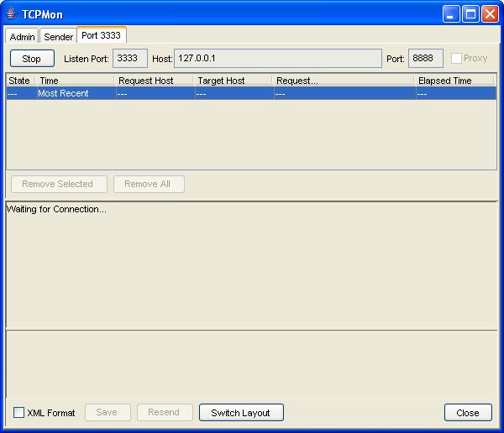Click inside the Listen Port field

tap(130, 59)
